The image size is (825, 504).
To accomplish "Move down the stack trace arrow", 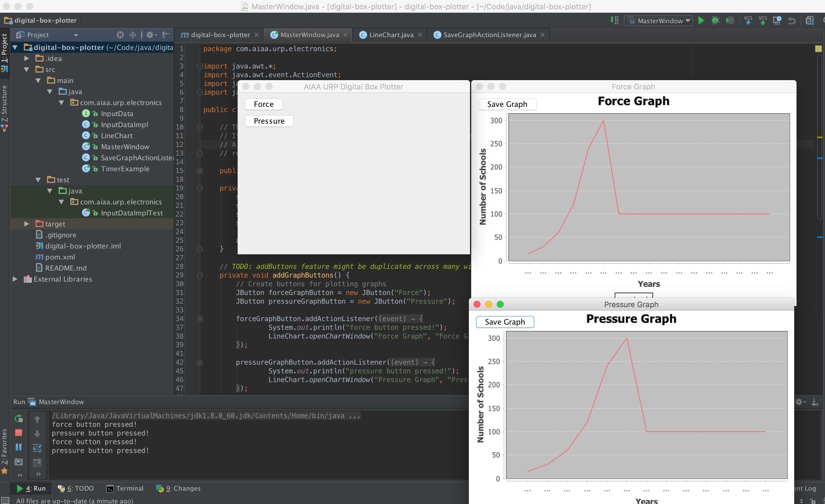I will pyautogui.click(x=37, y=433).
